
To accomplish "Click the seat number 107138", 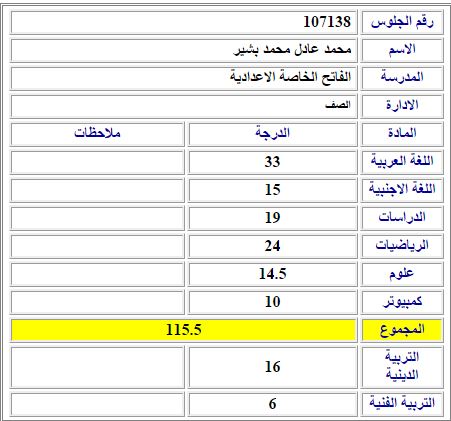I will pyautogui.click(x=327, y=22).
